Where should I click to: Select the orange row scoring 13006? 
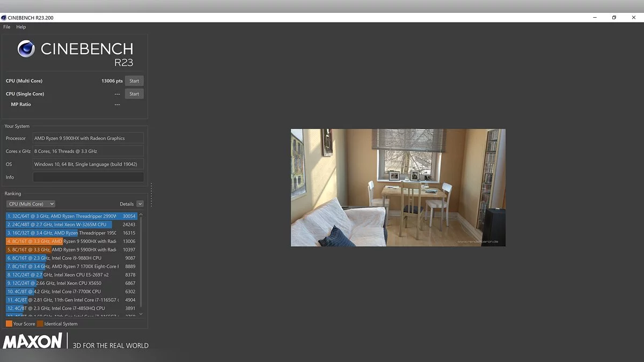pyautogui.click(x=71, y=241)
